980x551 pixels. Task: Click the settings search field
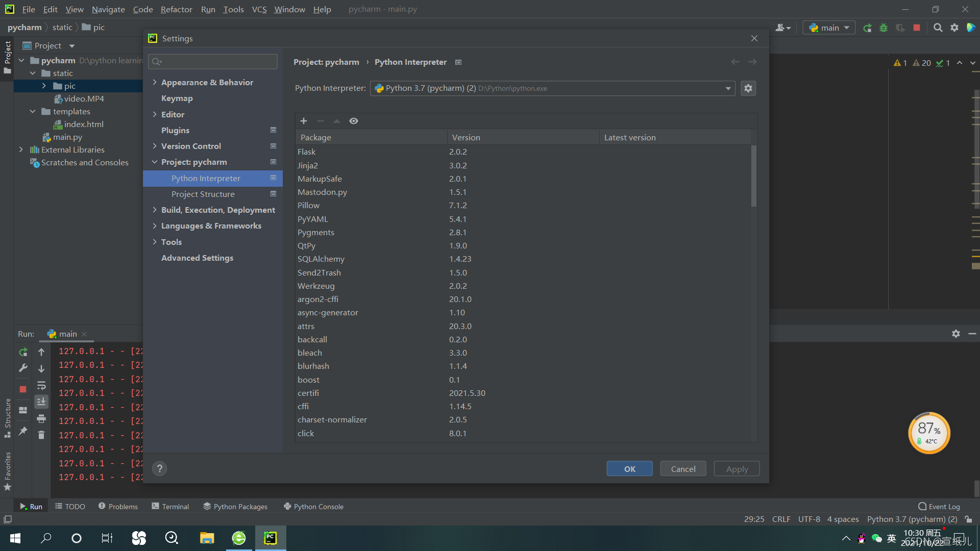213,62
